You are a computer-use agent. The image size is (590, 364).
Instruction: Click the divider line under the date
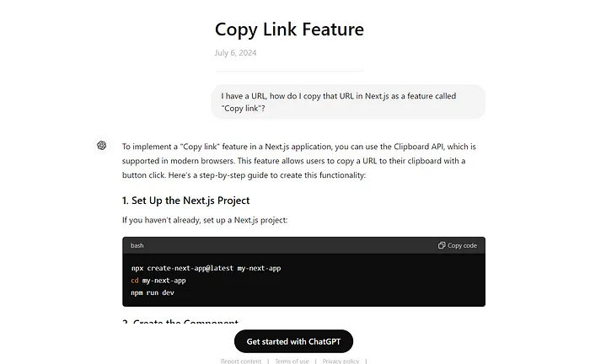[289, 71]
